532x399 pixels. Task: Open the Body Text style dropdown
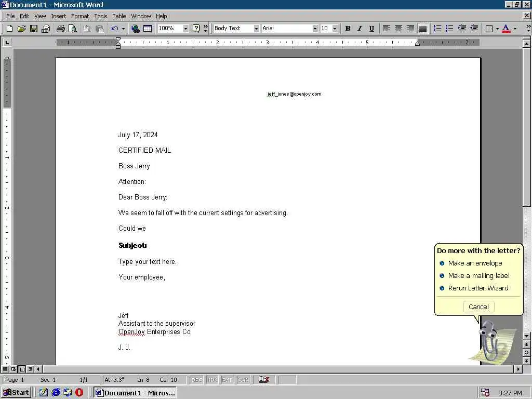(256, 29)
